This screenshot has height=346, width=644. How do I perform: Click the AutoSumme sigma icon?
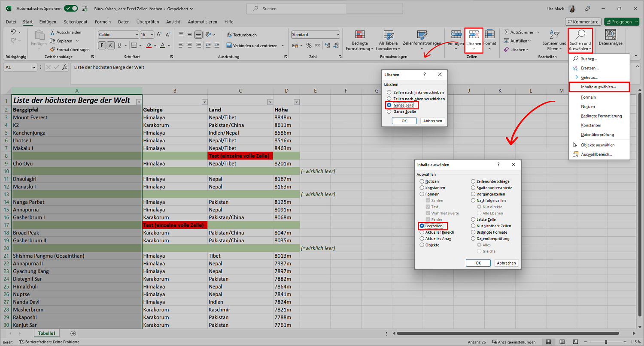click(x=507, y=32)
